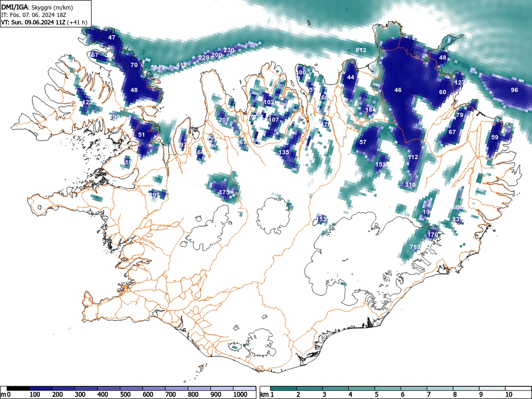Click the visibility value 51 on the map
This screenshot has height=399, width=532.
[x=142, y=135]
